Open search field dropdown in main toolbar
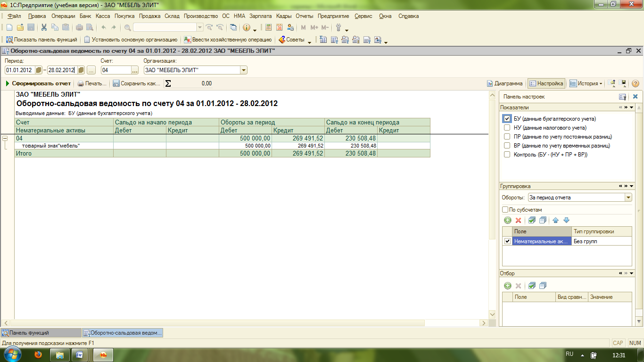Image resolution: width=644 pixels, height=362 pixels. click(x=199, y=27)
